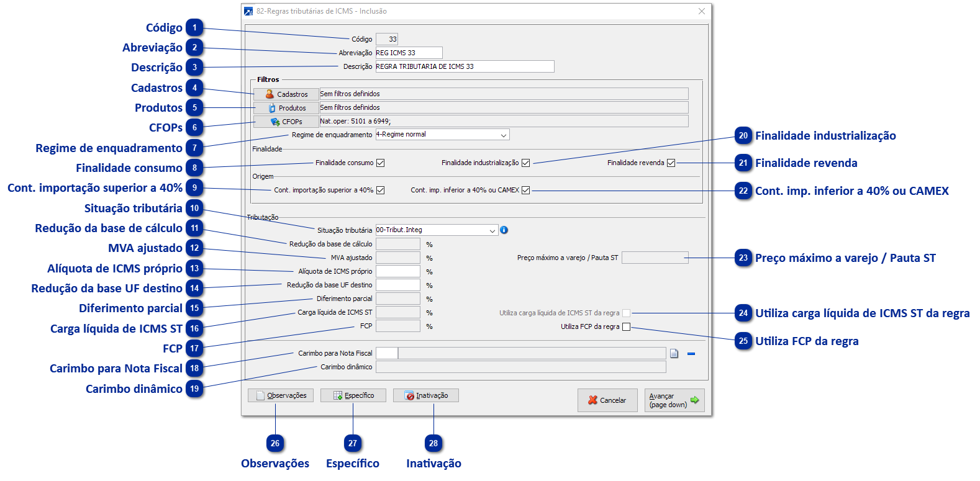Uncheck Finalidade industrialização

click(526, 163)
